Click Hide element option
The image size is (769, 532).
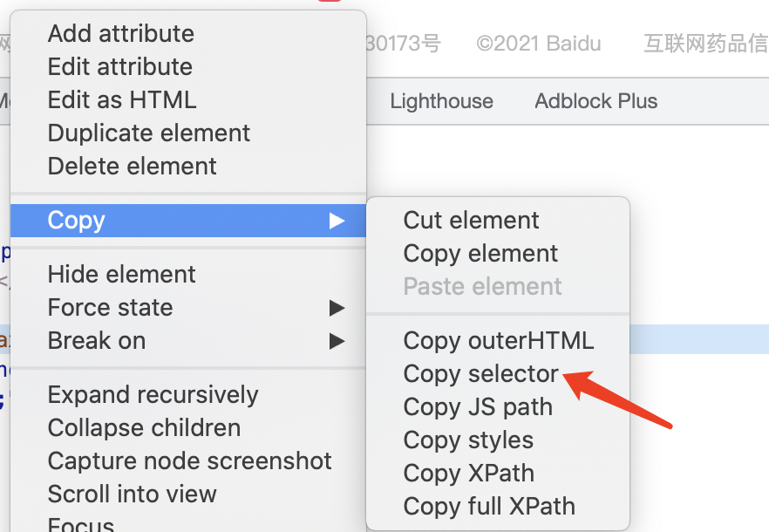(122, 275)
